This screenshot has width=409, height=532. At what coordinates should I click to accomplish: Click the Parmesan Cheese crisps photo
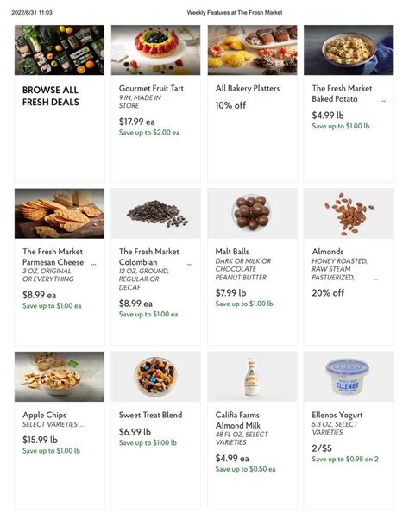click(x=60, y=214)
